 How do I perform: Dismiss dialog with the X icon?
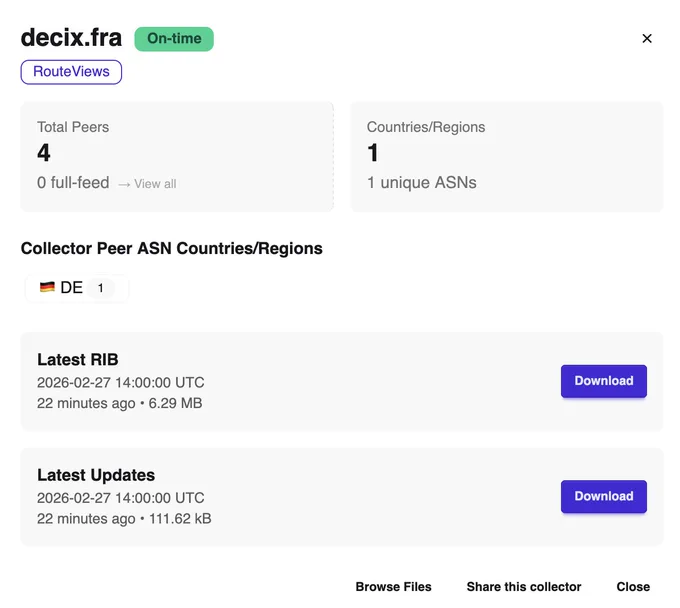click(x=647, y=39)
